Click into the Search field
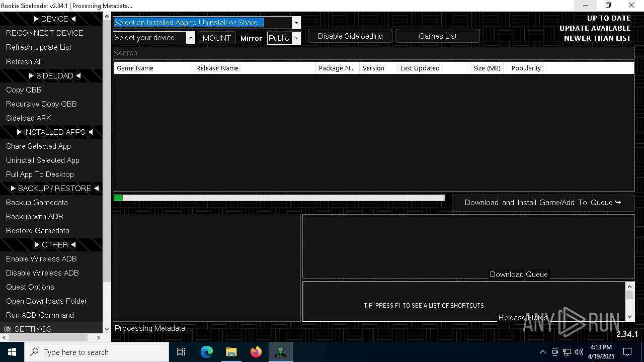The height and width of the screenshot is (362, 644). tap(373, 53)
